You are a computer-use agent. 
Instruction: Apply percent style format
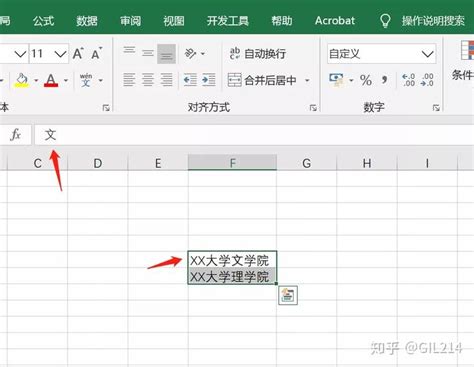point(366,80)
